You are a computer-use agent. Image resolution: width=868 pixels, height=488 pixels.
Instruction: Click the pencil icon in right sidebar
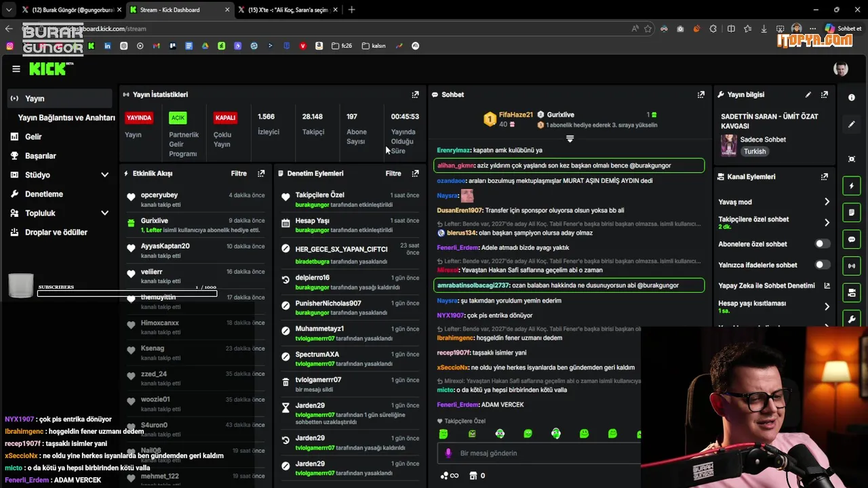point(852,125)
